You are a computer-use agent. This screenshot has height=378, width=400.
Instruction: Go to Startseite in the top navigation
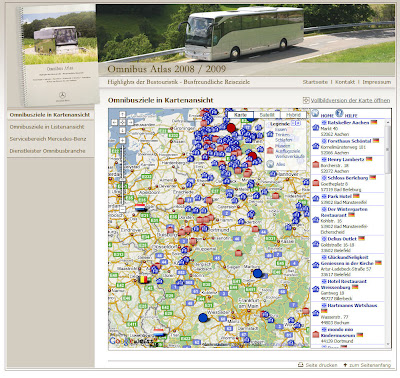coord(315,82)
